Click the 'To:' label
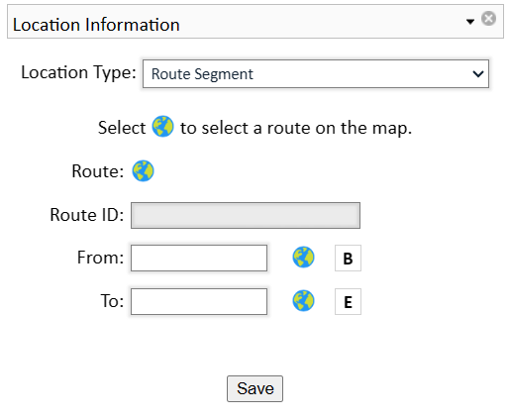This screenshot has width=510, height=420. tap(112, 301)
